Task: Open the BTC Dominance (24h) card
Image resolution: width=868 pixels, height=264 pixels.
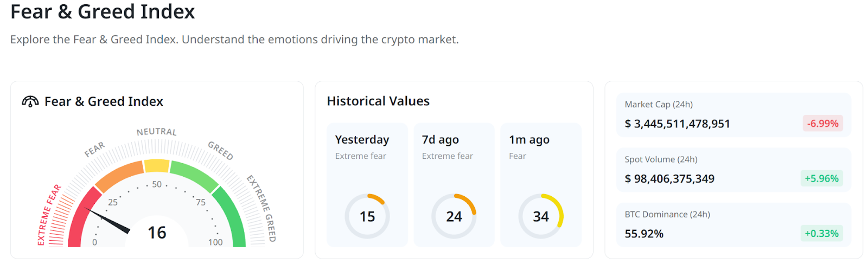Action: pos(733,224)
